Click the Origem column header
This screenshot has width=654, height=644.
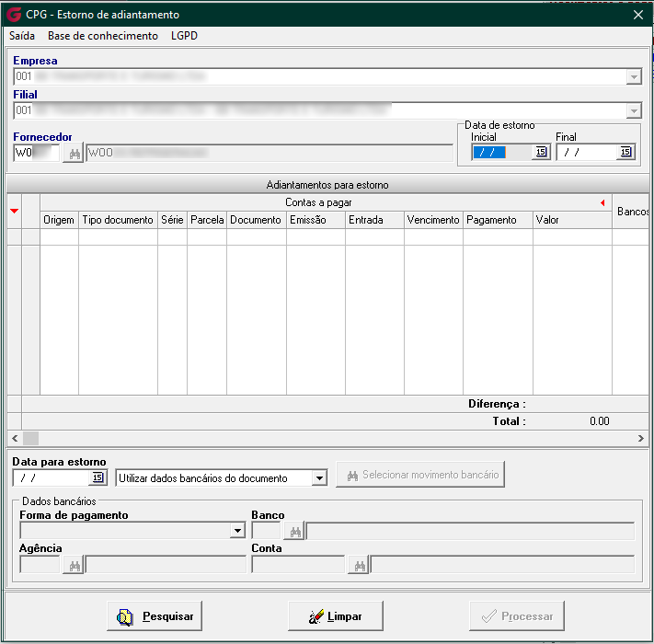(x=59, y=220)
